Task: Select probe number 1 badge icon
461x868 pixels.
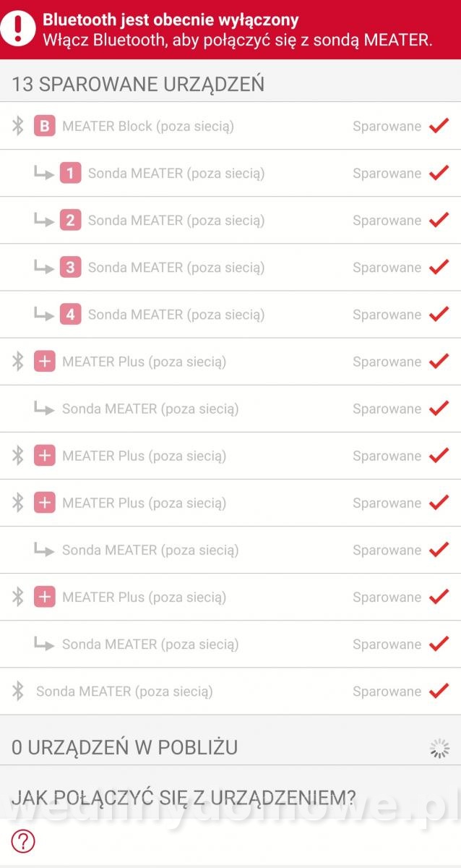Action: tap(70, 174)
